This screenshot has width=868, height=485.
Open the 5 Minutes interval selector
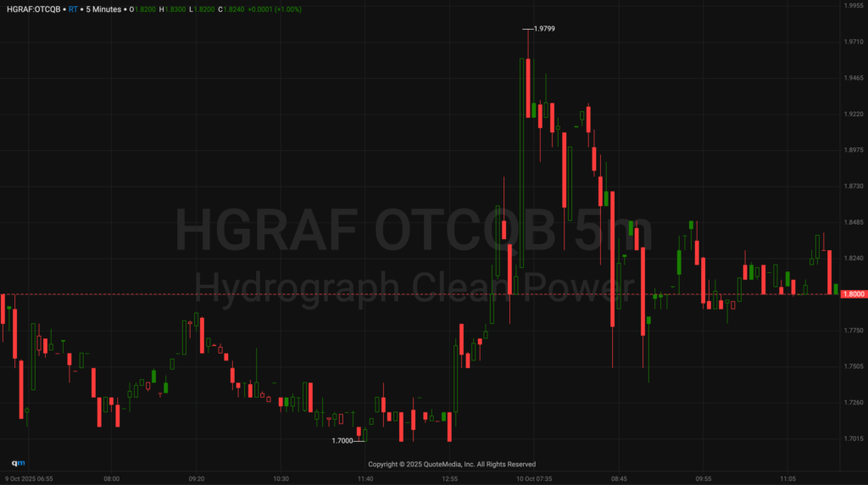click(103, 9)
